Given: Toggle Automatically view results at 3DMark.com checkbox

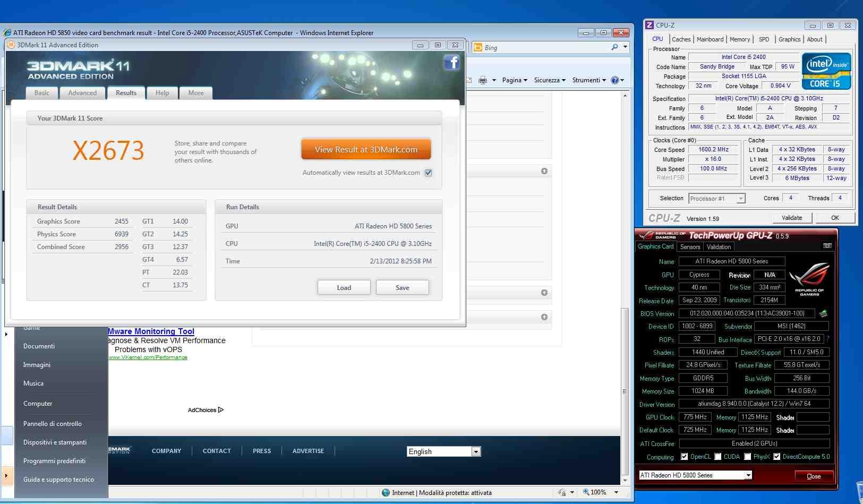Looking at the screenshot, I should click(428, 173).
